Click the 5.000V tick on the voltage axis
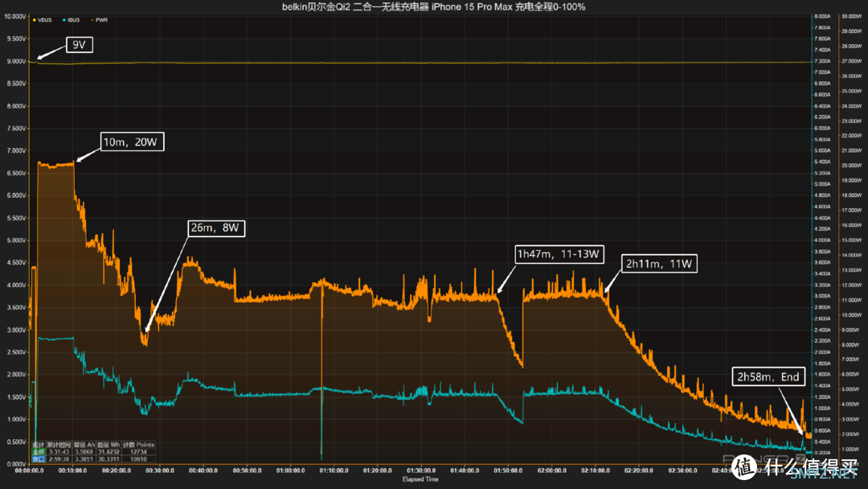This screenshot has height=489, width=868. tap(17, 240)
